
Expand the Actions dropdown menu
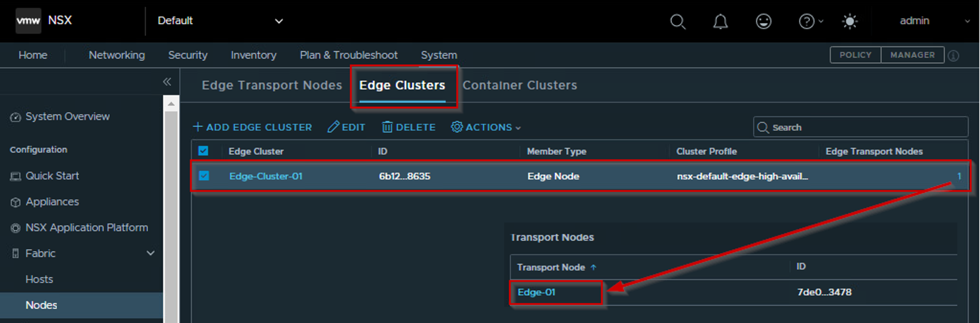(x=486, y=127)
